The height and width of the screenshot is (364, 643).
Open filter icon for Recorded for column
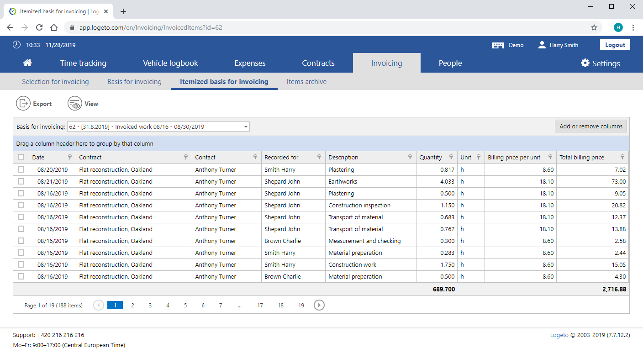[319, 157]
